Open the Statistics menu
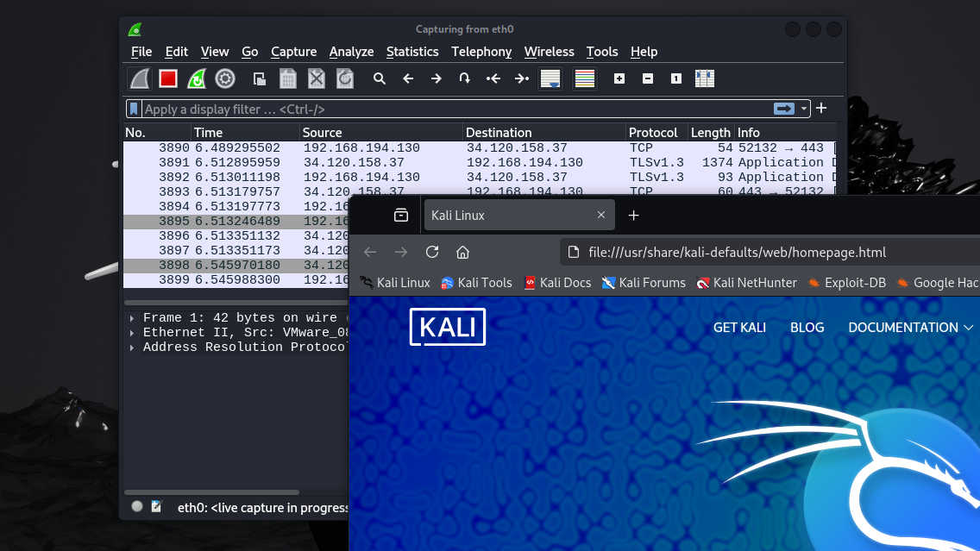980x551 pixels. (412, 52)
